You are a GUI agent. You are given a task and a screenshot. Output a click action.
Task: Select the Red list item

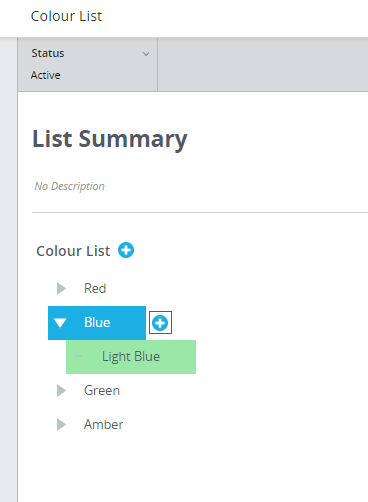point(95,288)
